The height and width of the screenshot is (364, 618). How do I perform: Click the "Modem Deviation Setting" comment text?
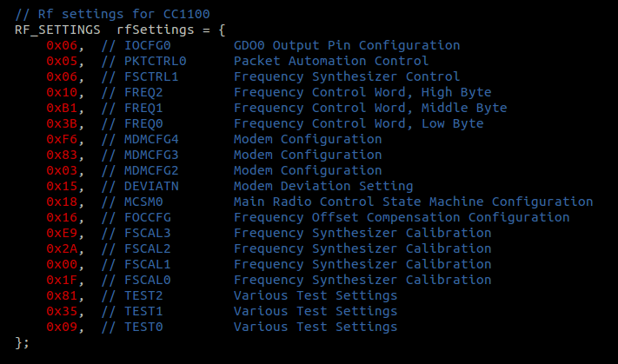[323, 186]
